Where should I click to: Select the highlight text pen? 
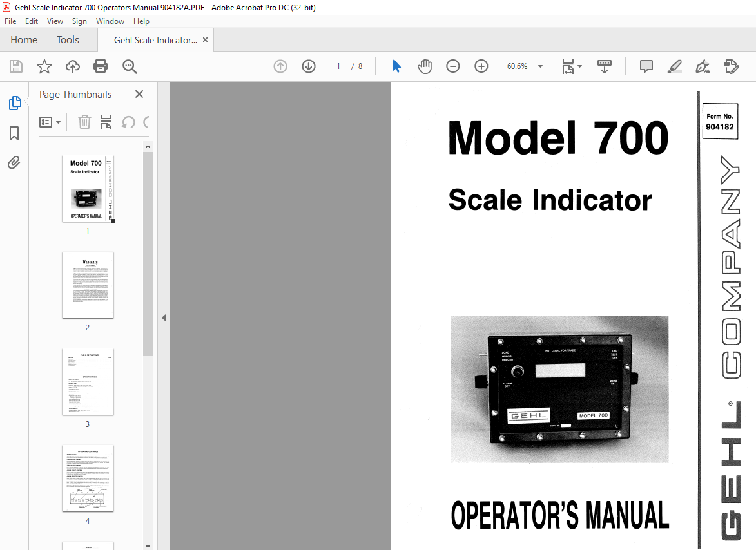coord(675,66)
